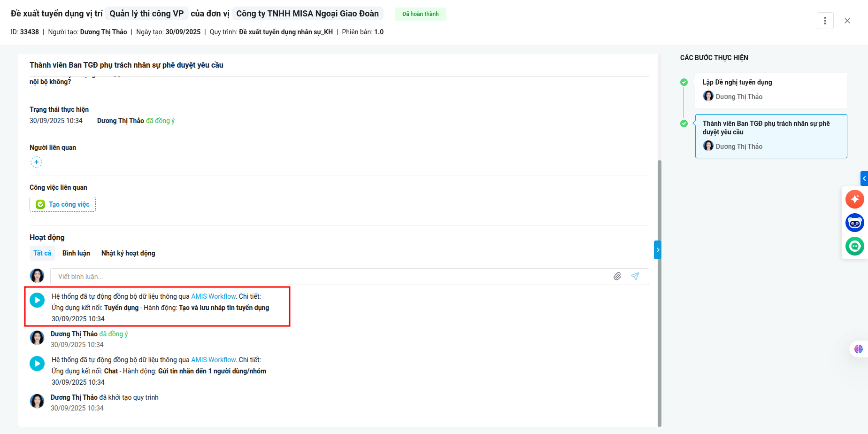The image size is (868, 434).
Task: Click the Phiên bản 1.0 text
Action: (363, 32)
